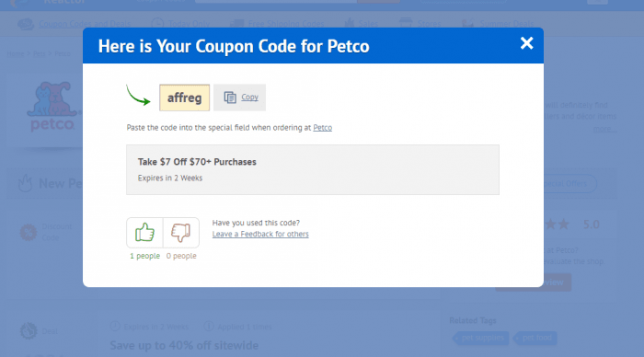
Task: Click the Discount Code percent icon
Action: tap(29, 233)
